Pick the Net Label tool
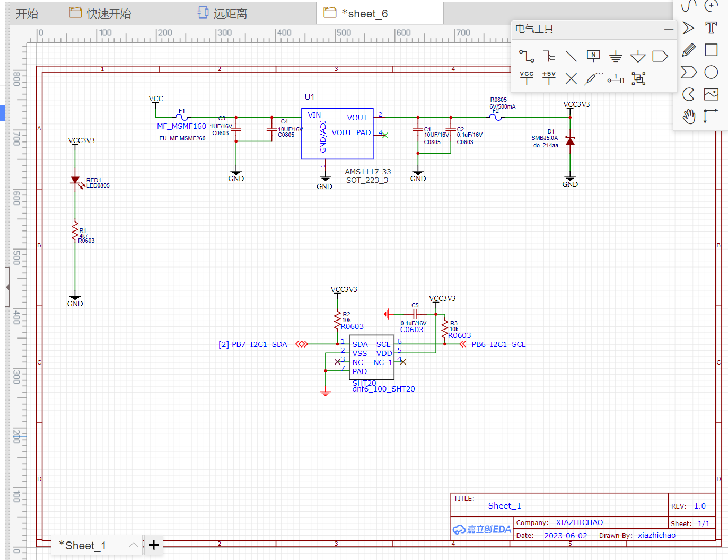Screen dimensions: 728x560 [x=593, y=56]
